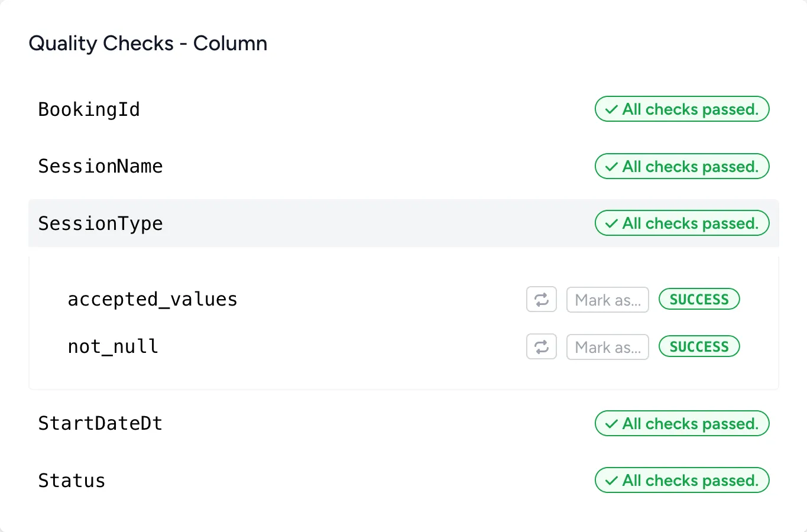Expand the StartDateDt column checks

[101, 423]
